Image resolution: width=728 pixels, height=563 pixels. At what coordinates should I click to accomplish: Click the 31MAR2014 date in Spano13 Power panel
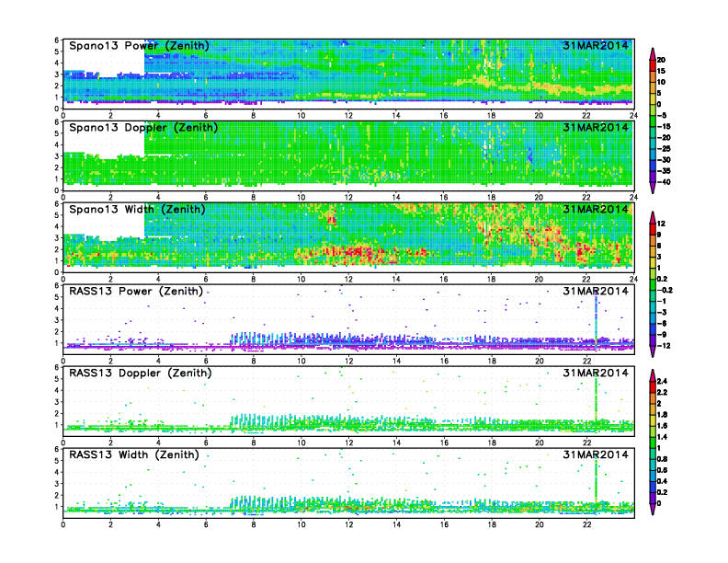[596, 45]
